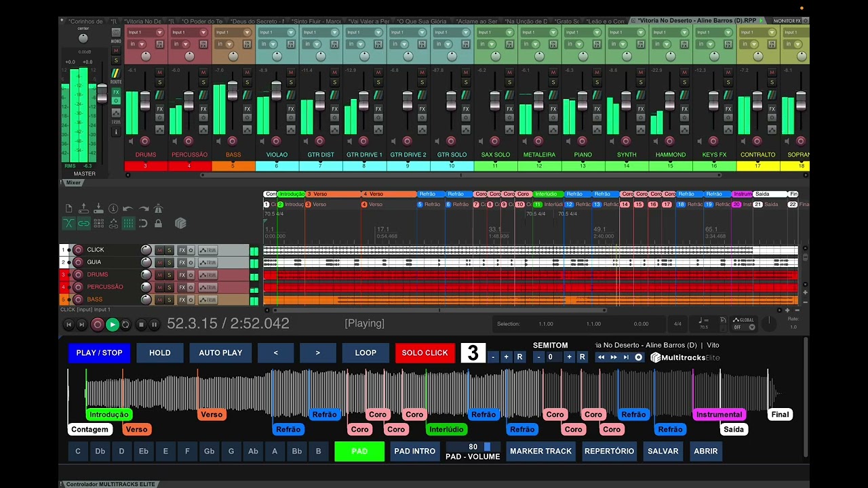Click the transport Pause button
The height and width of the screenshot is (488, 868).
154,325
